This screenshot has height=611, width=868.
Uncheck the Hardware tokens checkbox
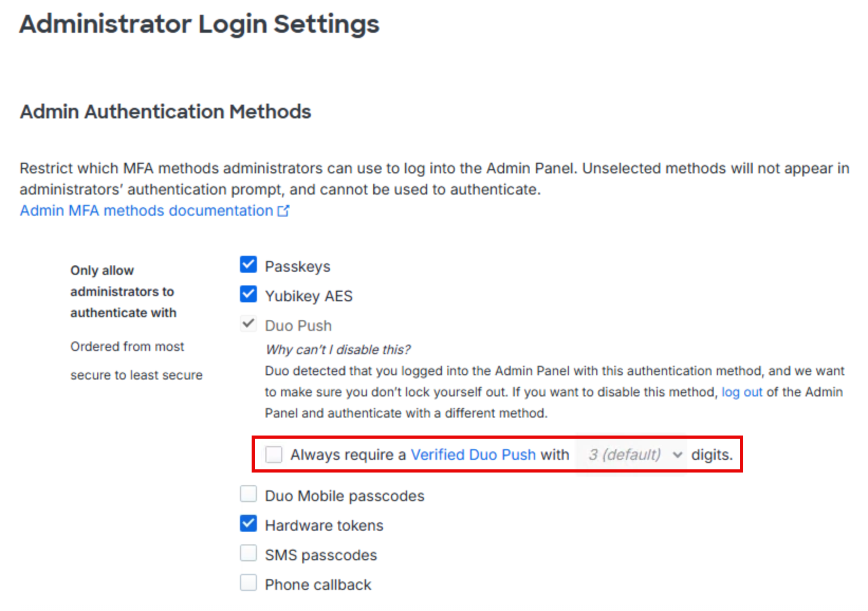point(248,524)
